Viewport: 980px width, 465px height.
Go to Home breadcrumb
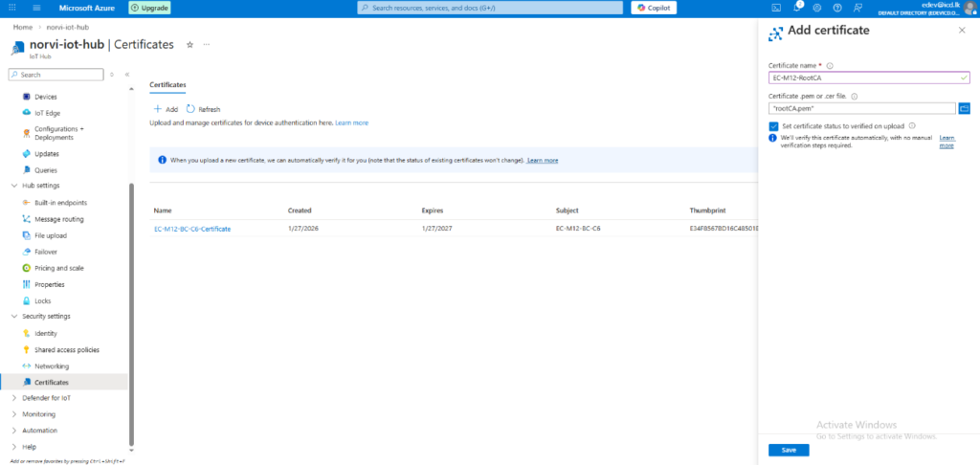[x=23, y=28]
